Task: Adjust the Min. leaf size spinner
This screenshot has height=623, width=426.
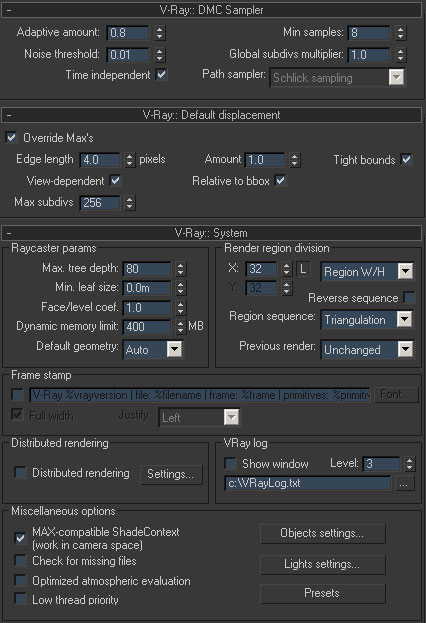Action: pos(180,288)
